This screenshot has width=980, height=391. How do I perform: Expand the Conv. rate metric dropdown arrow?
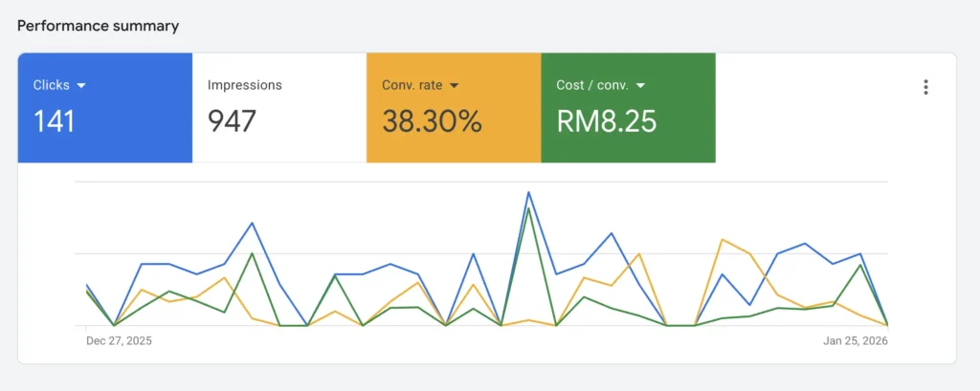454,85
